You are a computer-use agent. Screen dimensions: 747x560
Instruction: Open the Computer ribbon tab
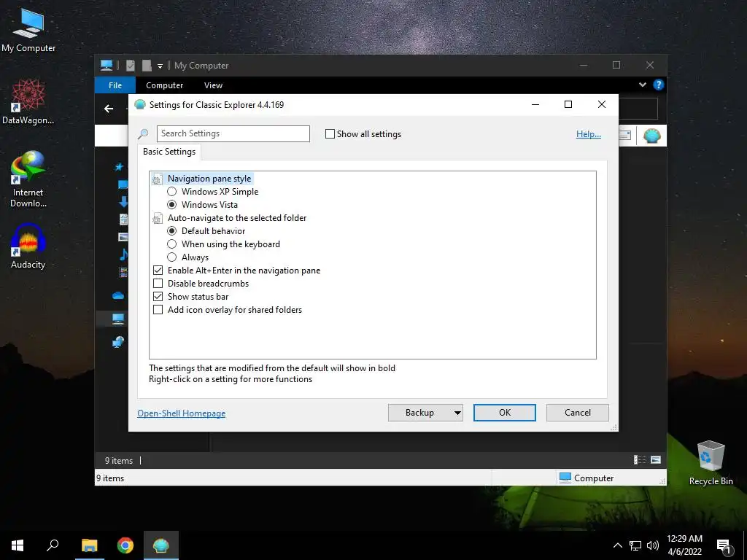164,85
